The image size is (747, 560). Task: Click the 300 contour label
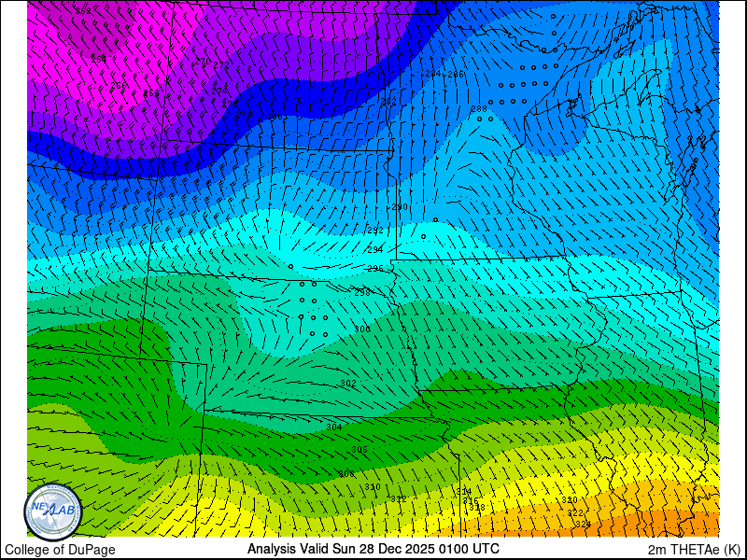[362, 329]
